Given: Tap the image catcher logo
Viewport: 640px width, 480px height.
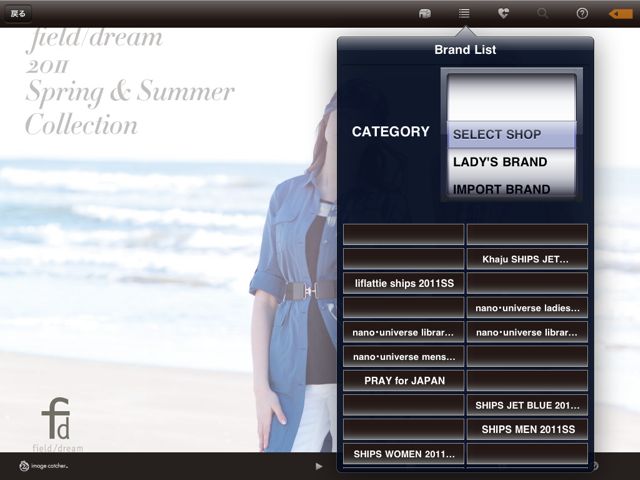Looking at the screenshot, I should pyautogui.click(x=43, y=466).
